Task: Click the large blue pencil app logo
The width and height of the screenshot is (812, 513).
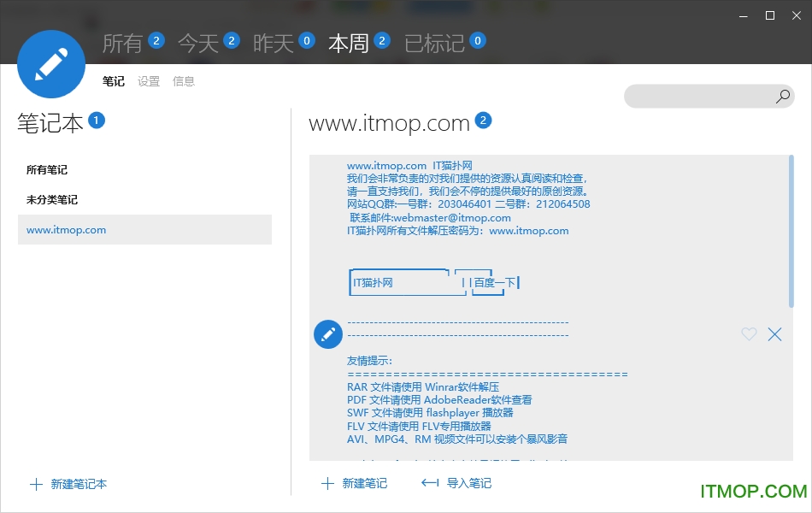Action: coord(51,64)
